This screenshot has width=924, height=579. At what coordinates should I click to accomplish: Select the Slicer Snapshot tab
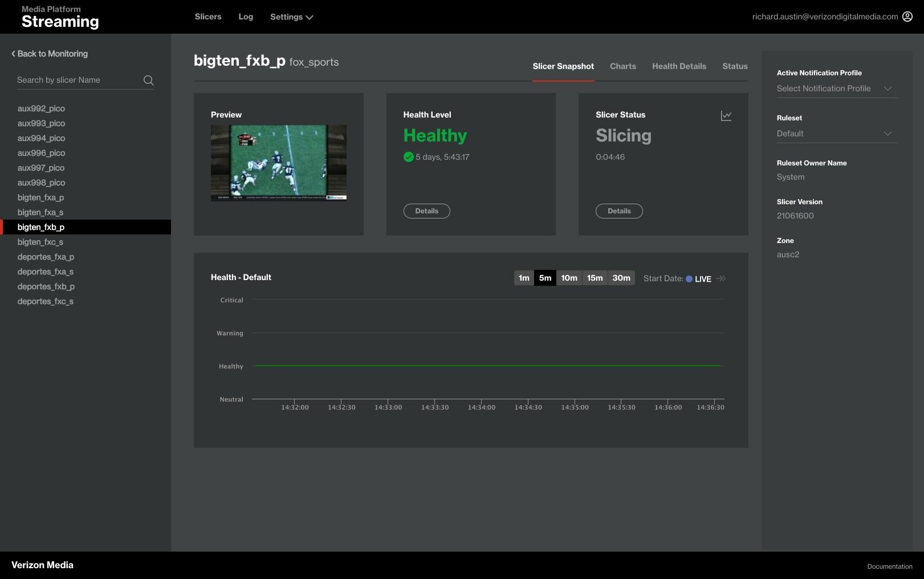coord(563,66)
